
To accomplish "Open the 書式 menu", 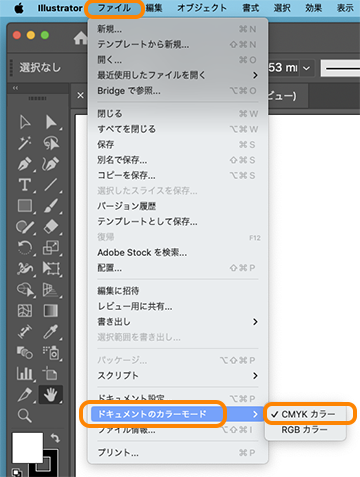I will pos(251,8).
